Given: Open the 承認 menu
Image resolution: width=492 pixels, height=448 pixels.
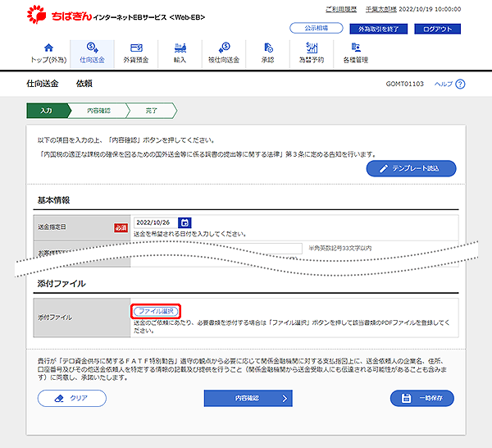Looking at the screenshot, I should (x=267, y=53).
